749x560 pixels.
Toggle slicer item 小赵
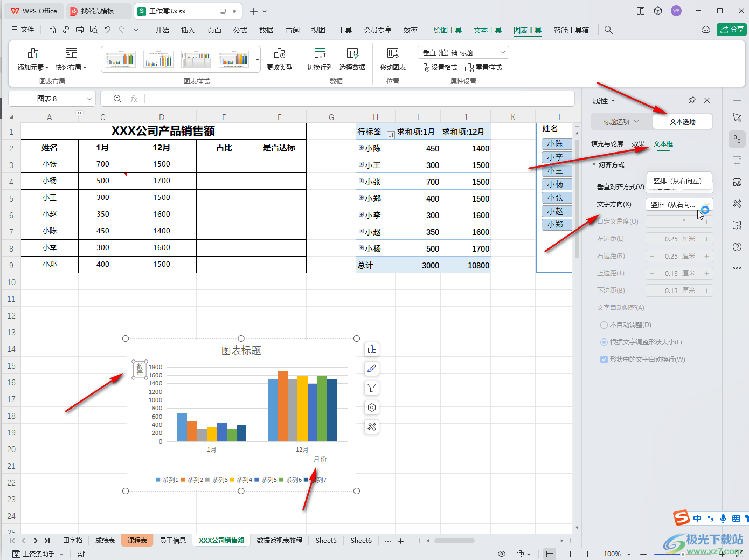pos(556,211)
